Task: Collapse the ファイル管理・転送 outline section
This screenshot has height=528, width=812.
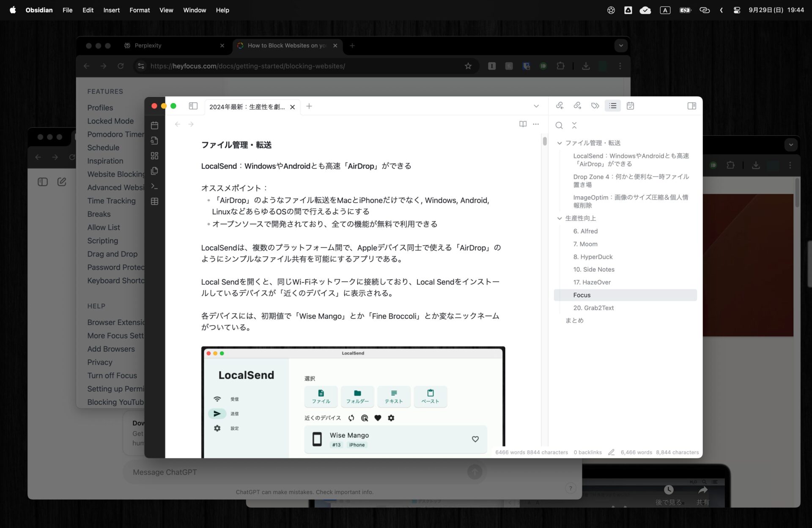Action: click(560, 143)
